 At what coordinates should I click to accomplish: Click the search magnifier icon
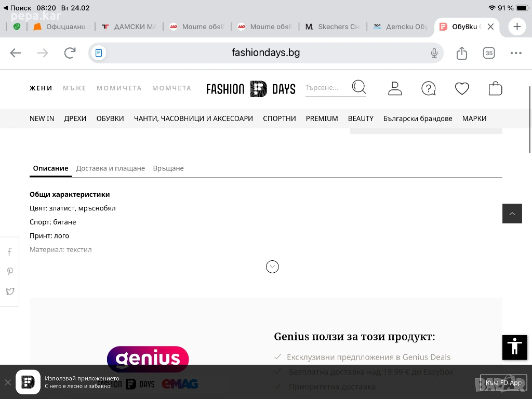[x=358, y=87]
